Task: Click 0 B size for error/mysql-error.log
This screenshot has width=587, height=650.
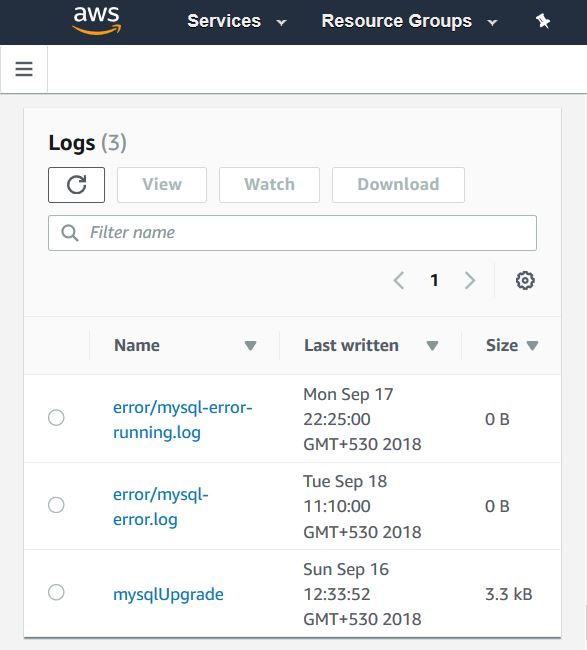Action: pos(497,507)
